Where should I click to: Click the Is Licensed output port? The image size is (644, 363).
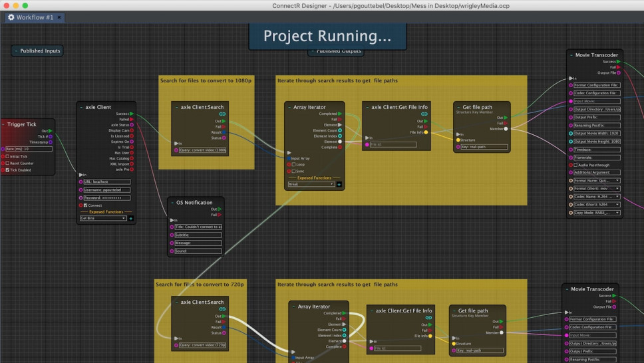132,136
